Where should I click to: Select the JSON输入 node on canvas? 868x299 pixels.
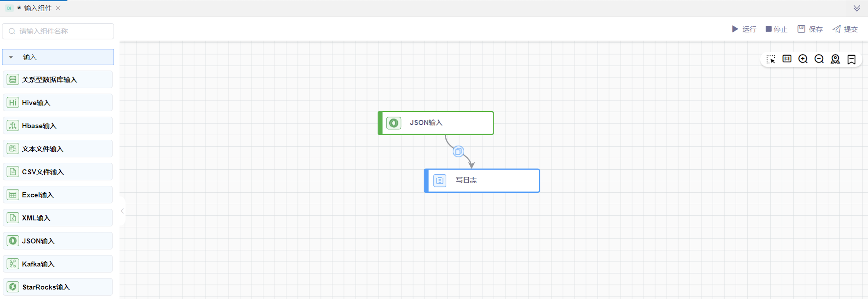(436, 123)
